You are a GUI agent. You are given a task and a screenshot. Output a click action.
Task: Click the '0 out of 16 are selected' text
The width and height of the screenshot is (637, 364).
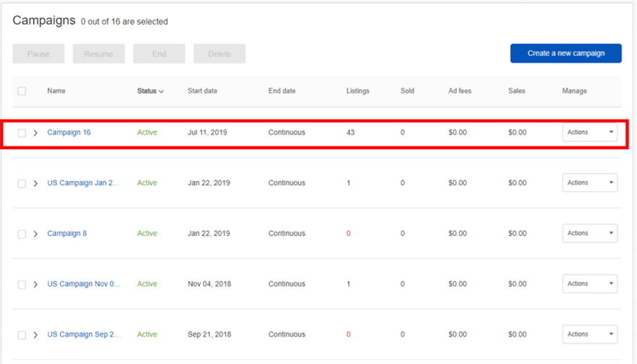[x=125, y=22]
